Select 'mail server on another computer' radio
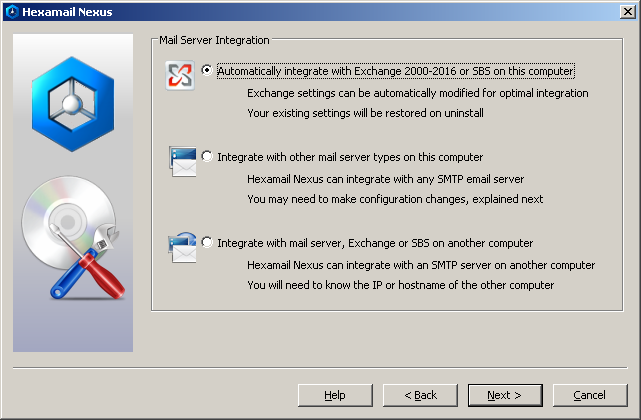641x420 pixels. tap(207, 242)
